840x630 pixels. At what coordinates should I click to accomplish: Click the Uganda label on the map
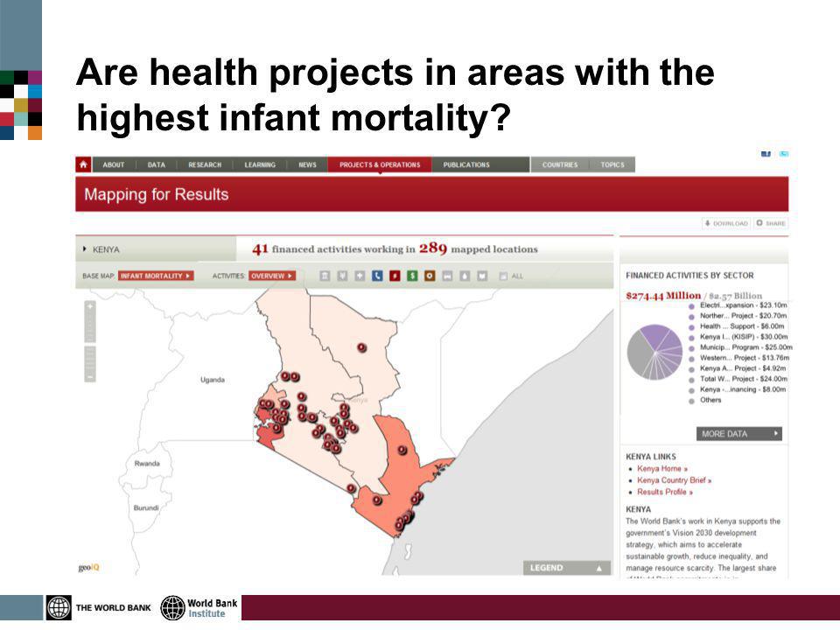point(213,380)
